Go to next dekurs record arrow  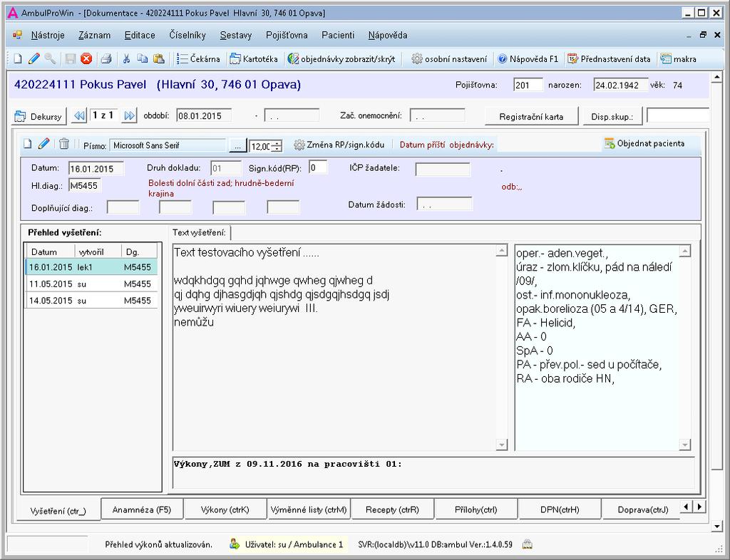129,116
